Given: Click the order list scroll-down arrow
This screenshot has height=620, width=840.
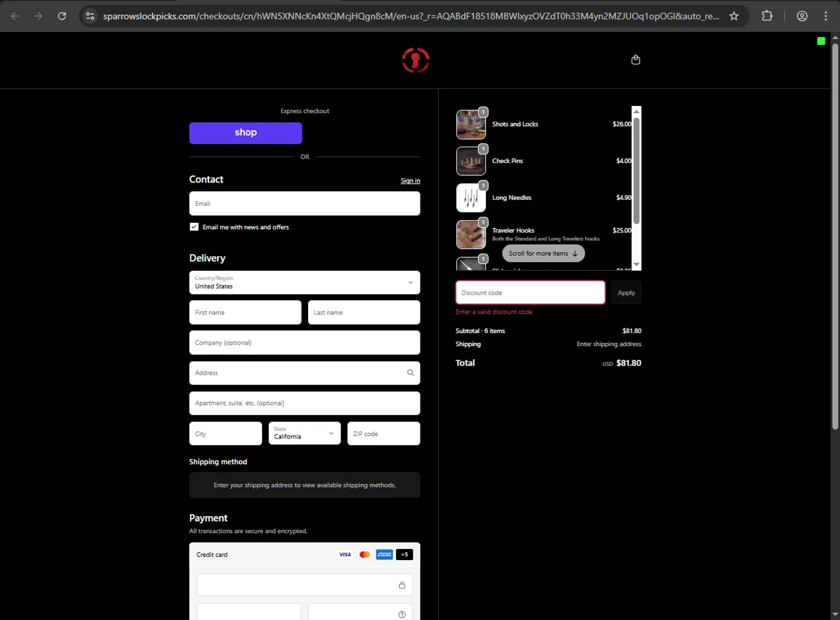Looking at the screenshot, I should (636, 264).
